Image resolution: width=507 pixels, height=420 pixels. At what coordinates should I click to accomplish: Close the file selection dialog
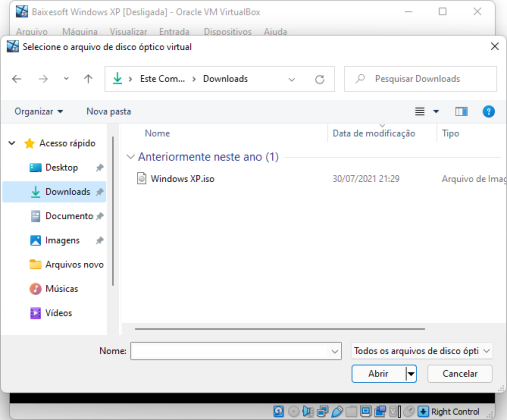click(x=495, y=46)
